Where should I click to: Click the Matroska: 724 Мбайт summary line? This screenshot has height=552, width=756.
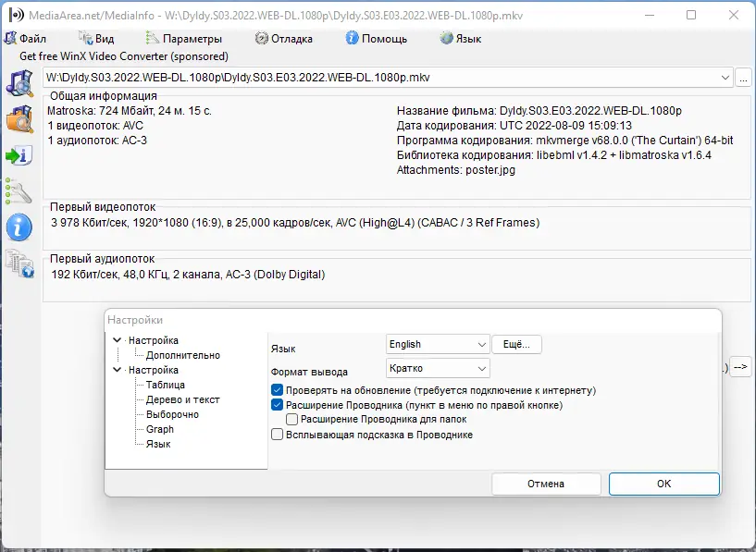130,111
